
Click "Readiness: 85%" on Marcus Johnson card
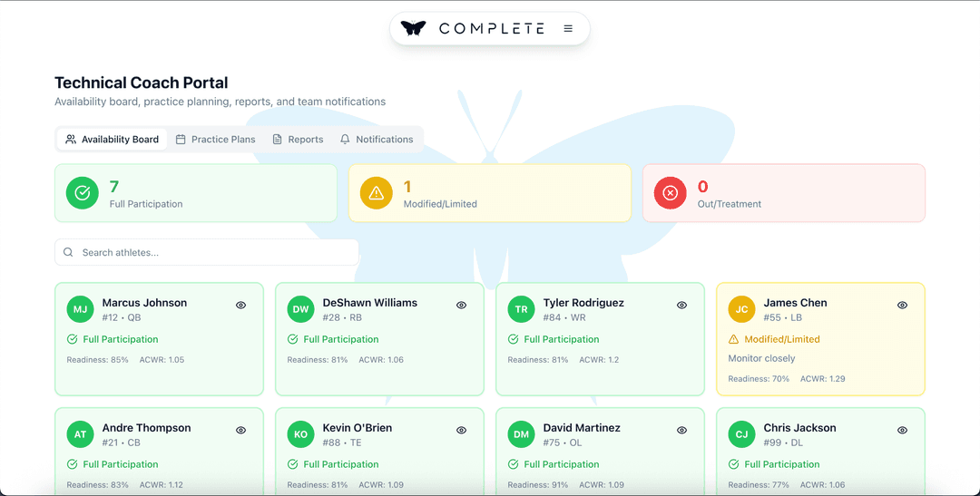pyautogui.click(x=97, y=360)
